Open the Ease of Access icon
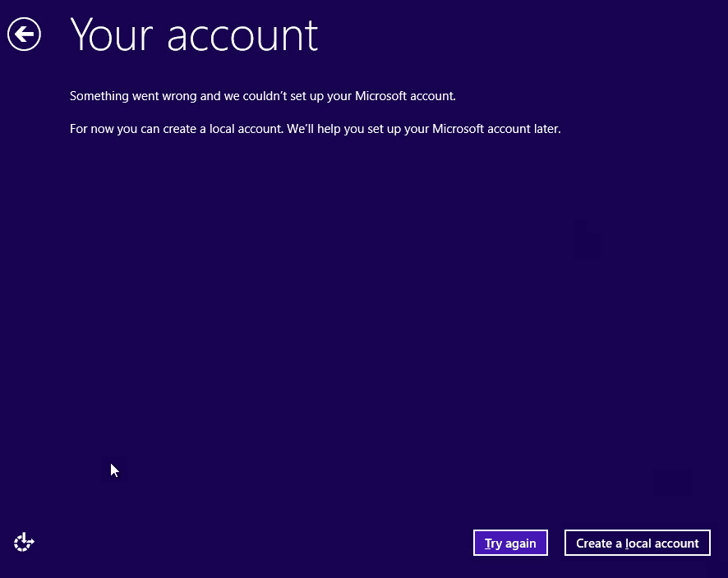Image resolution: width=728 pixels, height=578 pixels. click(x=24, y=542)
